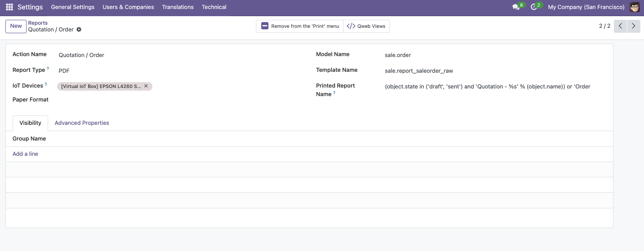Screen dimensions: 644x251
Task: Click the Quotation / Order breadcrumb title
Action: pos(51,30)
